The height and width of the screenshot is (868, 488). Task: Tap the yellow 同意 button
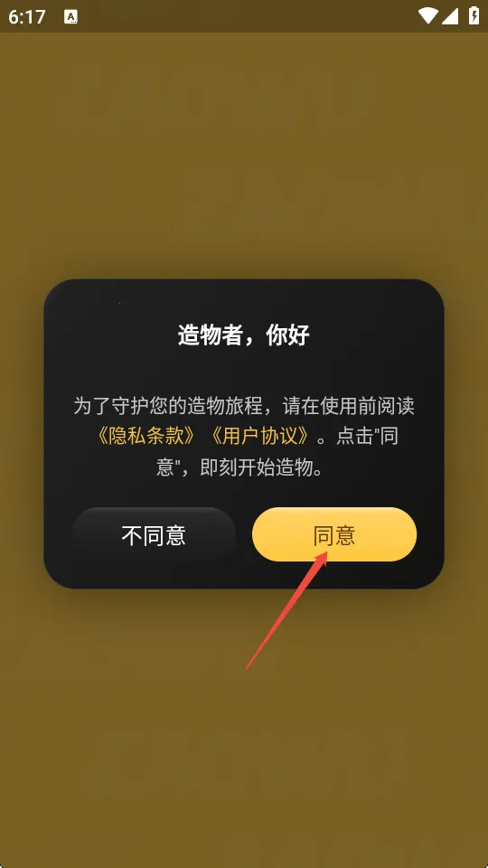pos(334,534)
